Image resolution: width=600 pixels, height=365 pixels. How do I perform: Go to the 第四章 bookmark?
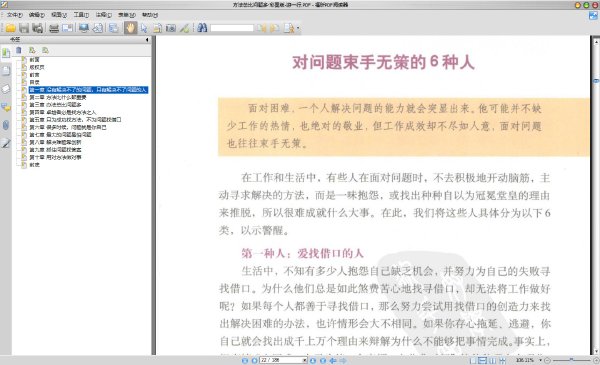pos(62,112)
